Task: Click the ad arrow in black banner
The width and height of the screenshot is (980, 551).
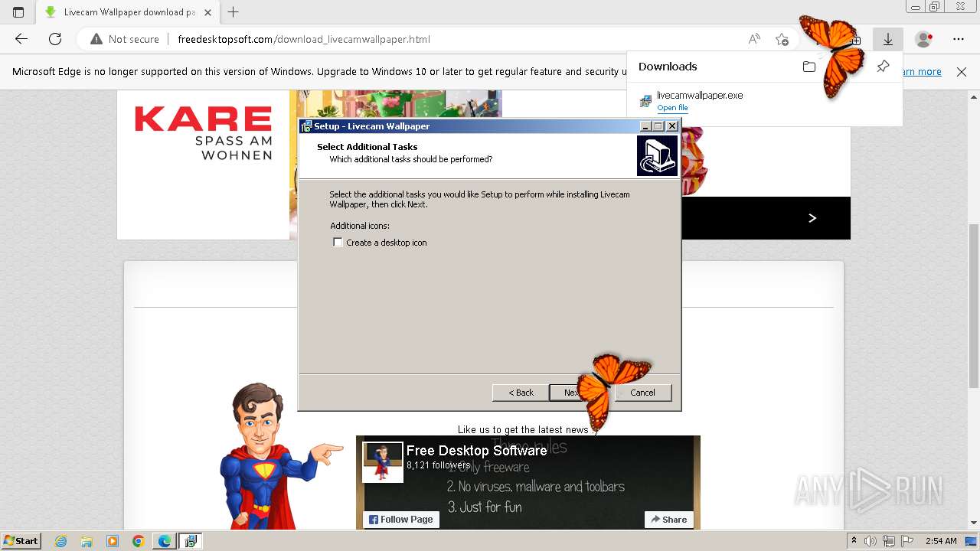Action: point(812,218)
